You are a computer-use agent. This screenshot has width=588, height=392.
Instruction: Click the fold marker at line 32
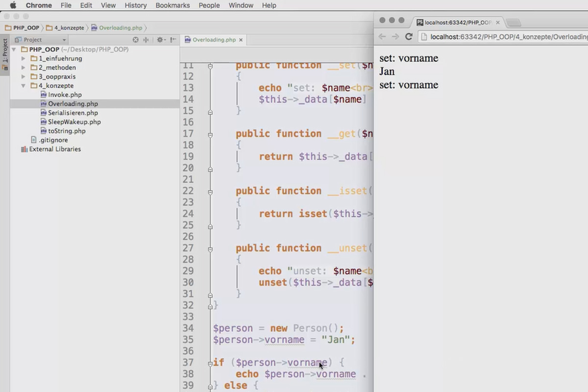210,305
